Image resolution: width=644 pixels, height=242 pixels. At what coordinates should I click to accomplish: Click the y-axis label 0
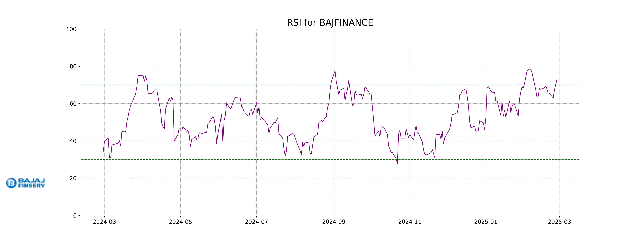click(x=75, y=216)
